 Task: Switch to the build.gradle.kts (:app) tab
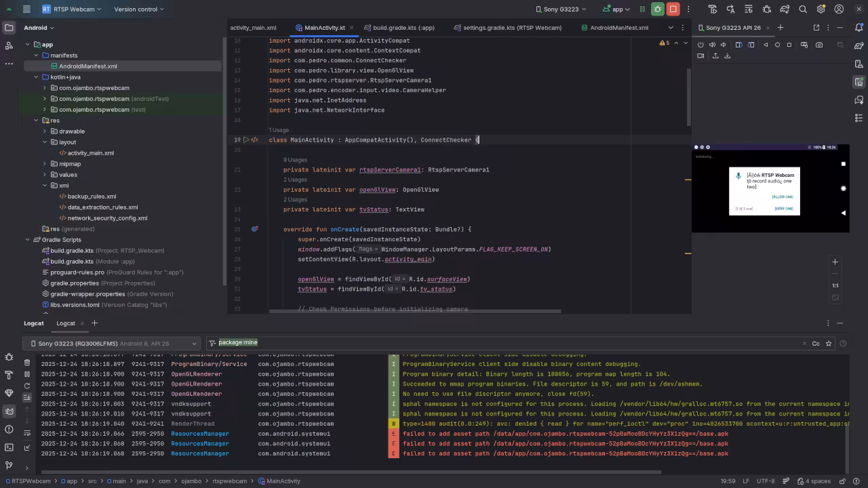403,28
